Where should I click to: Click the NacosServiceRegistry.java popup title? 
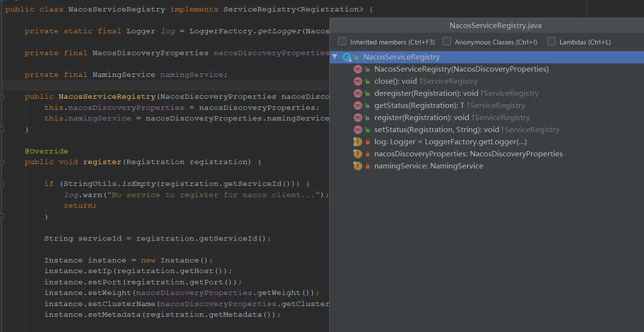[x=496, y=25]
